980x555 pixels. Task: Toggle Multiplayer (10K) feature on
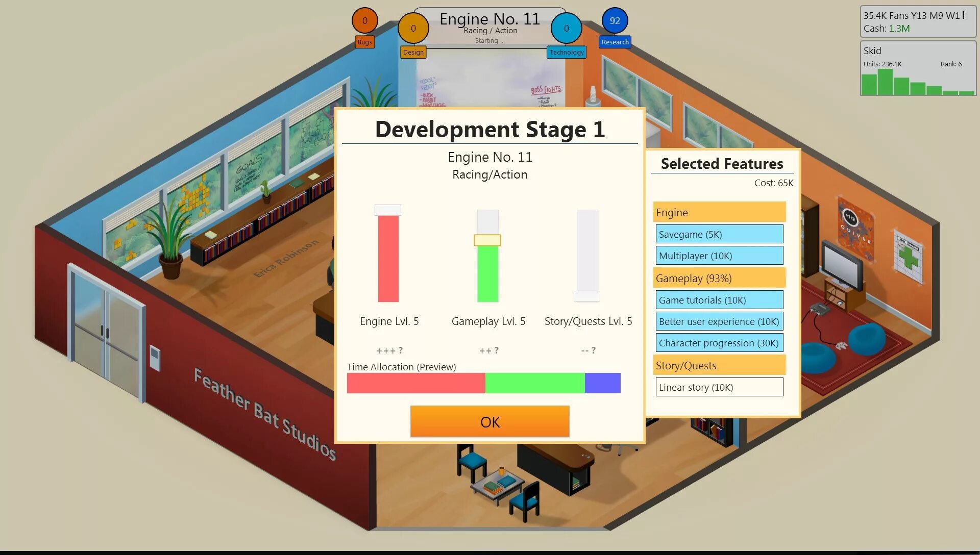coord(719,256)
